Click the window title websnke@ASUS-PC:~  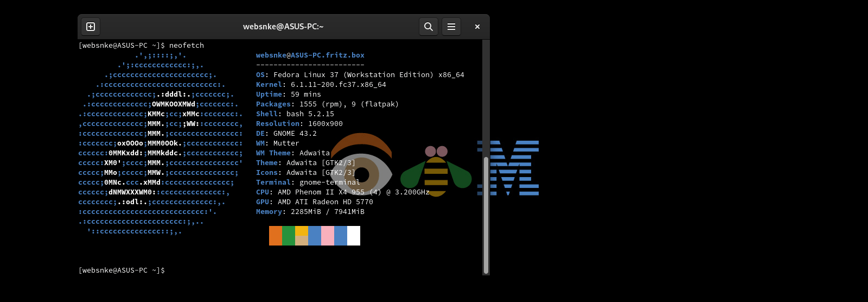point(283,27)
